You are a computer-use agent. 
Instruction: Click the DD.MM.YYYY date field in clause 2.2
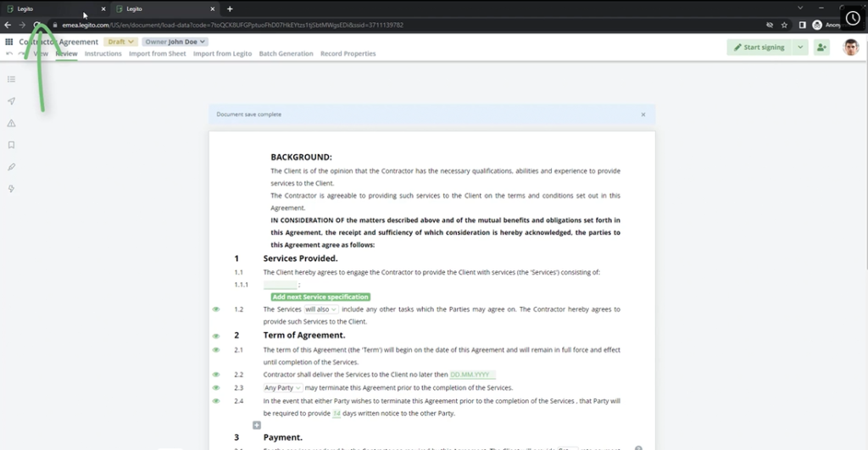(x=472, y=375)
